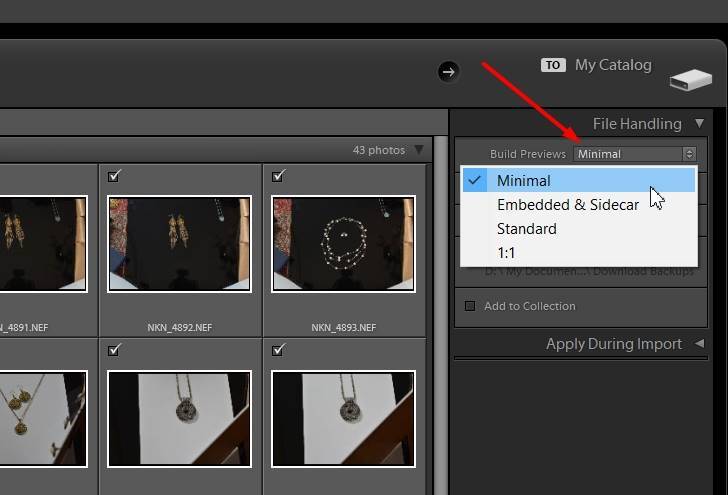Open the Build Previews dropdown
This screenshot has width=728, height=495.
click(635, 154)
